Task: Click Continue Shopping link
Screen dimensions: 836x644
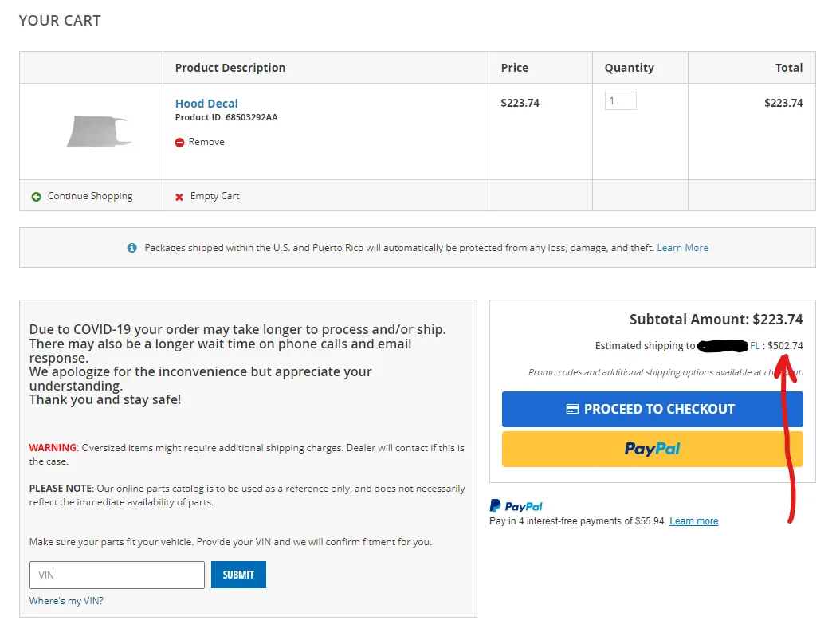Action: coord(90,196)
